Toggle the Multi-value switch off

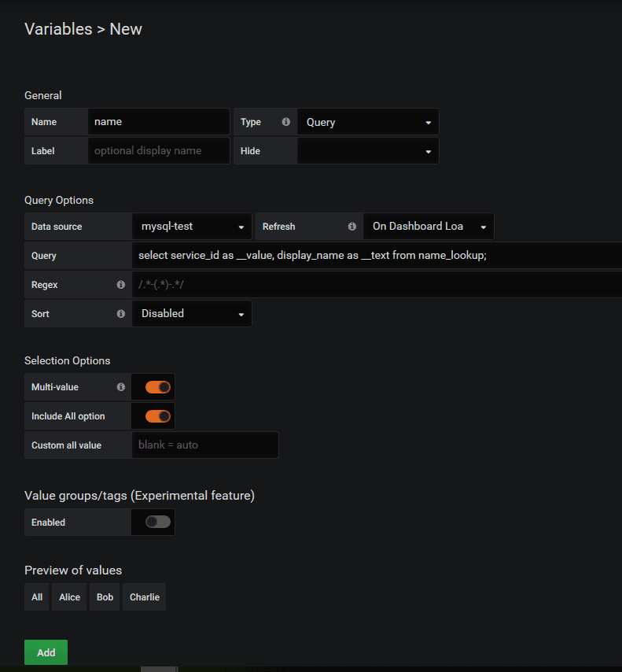(x=157, y=387)
